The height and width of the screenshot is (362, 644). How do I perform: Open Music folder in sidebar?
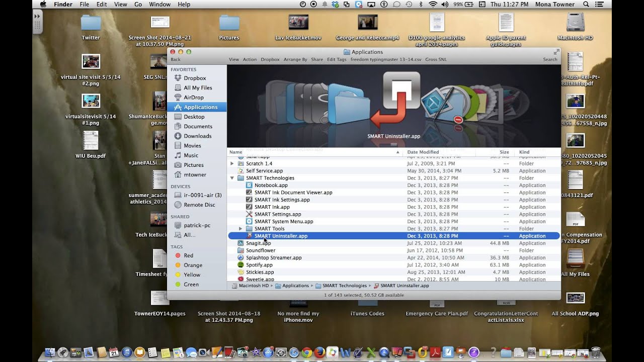(x=191, y=155)
